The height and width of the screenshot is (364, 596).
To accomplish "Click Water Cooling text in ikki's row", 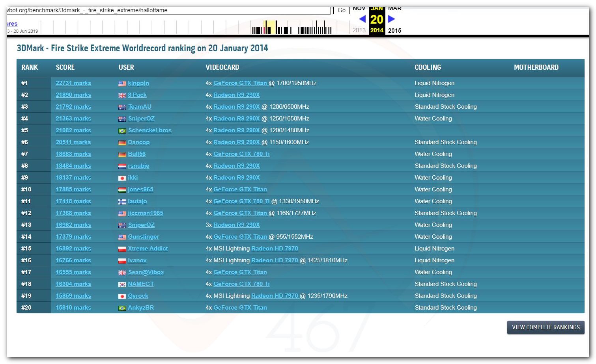I will pyautogui.click(x=433, y=178).
